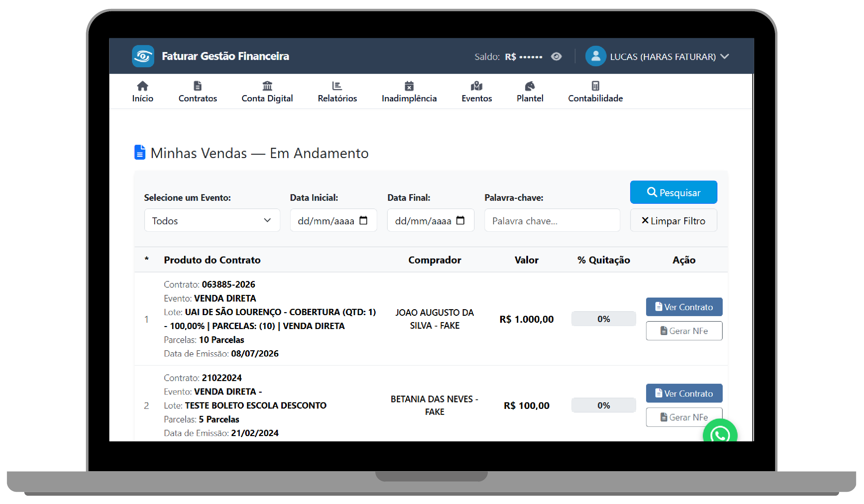Clear filters with Limpar Filtro
Screen dimensions: 864x504
click(673, 221)
